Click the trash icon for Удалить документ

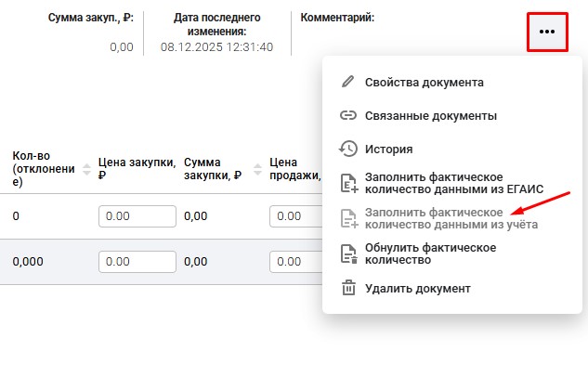click(348, 288)
